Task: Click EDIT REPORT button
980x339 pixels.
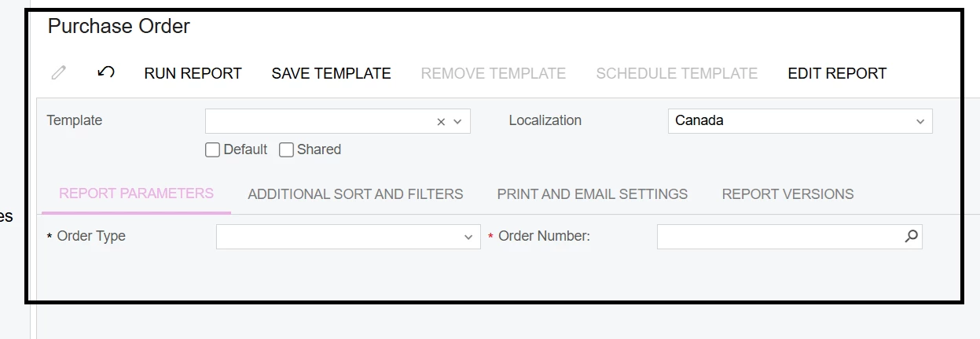Action: click(x=837, y=73)
